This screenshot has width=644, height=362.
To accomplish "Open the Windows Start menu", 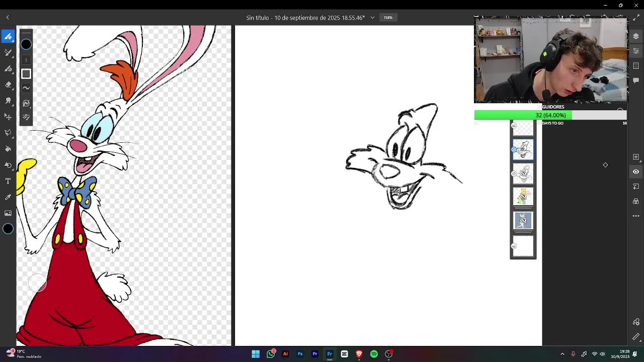I will tap(256, 354).
